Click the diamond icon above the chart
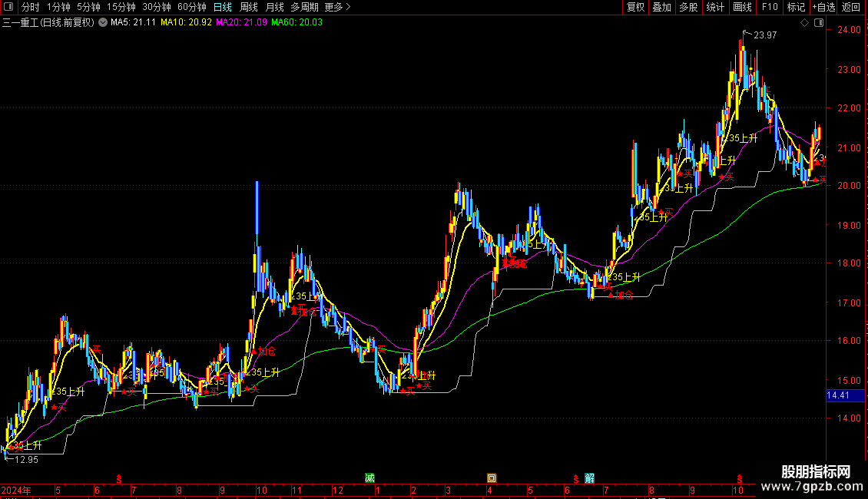 click(805, 23)
